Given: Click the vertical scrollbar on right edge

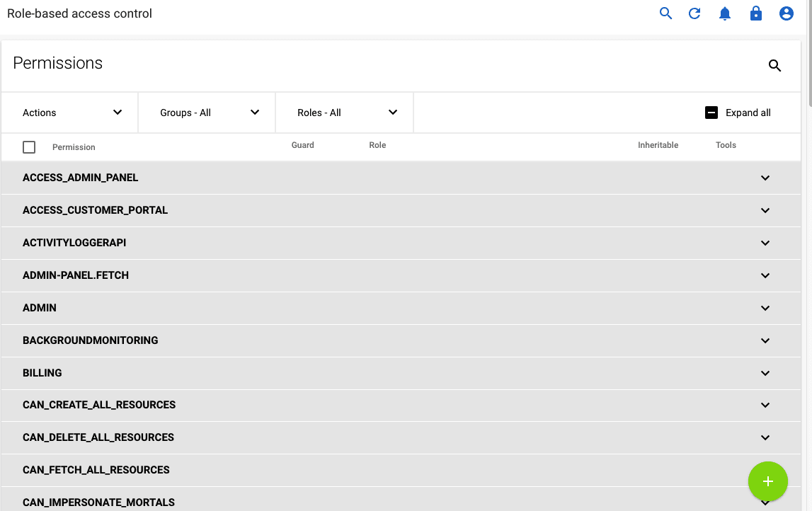Looking at the screenshot, I should click(808, 57).
